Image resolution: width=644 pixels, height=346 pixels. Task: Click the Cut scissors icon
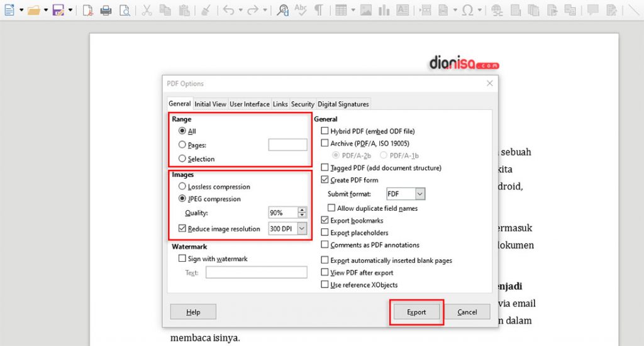[147, 9]
